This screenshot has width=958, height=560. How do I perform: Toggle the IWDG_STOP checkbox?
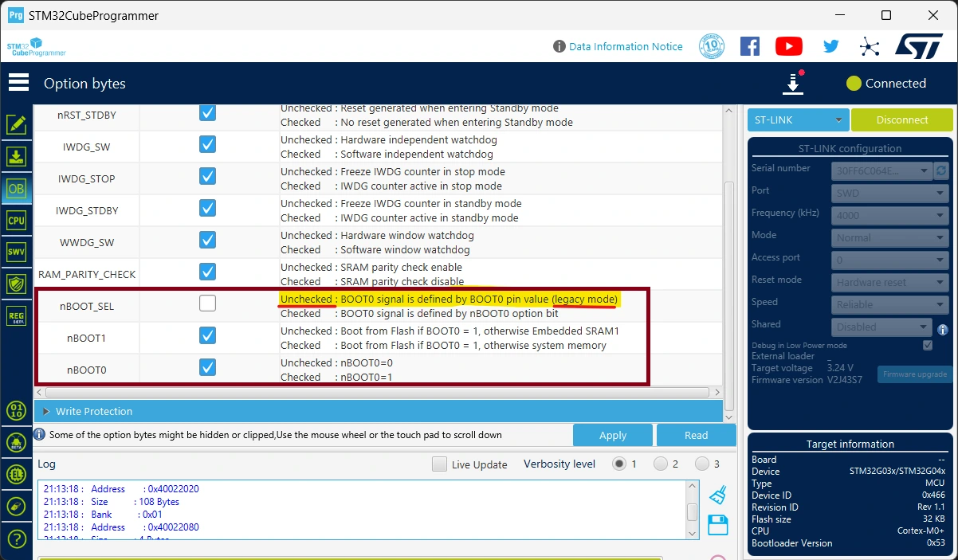207,176
